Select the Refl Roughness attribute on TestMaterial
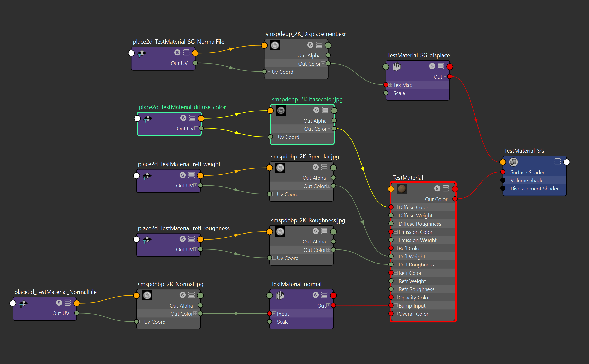The image size is (589, 364). (x=423, y=265)
